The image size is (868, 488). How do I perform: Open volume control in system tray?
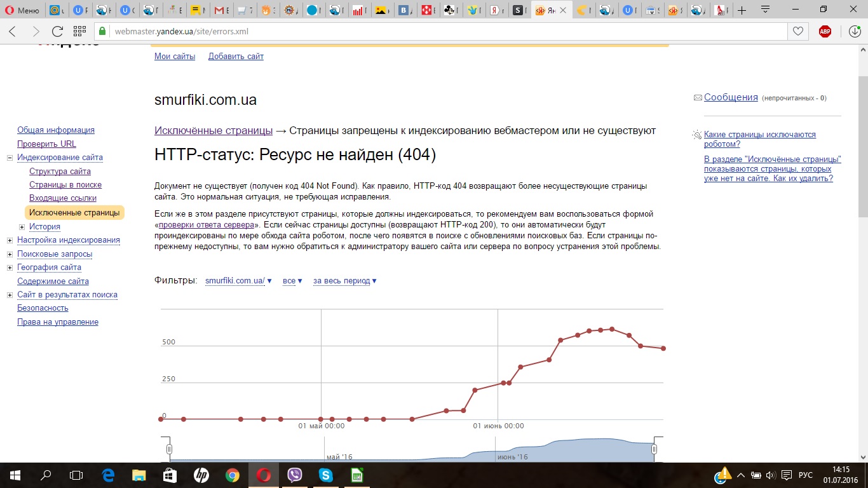770,475
